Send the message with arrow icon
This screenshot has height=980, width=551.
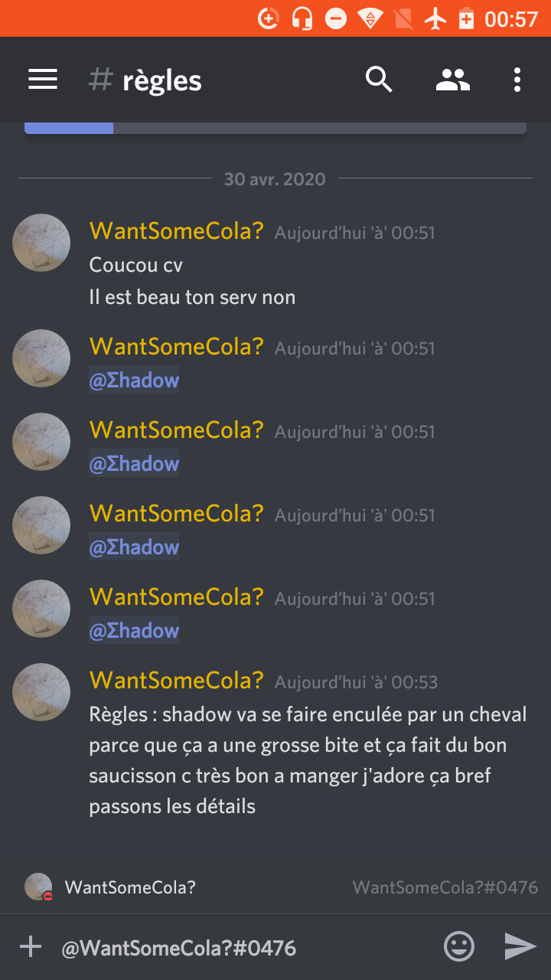[x=520, y=947]
